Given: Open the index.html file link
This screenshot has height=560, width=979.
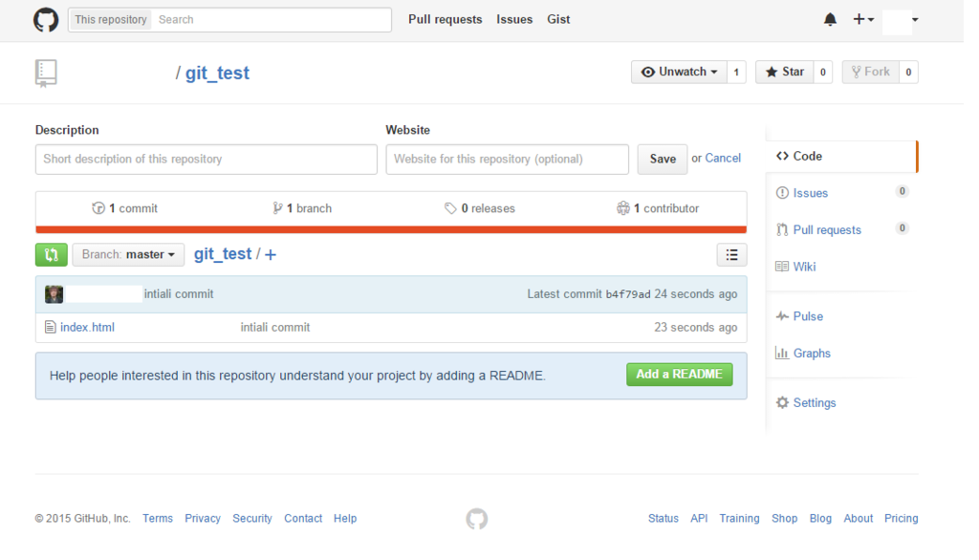Looking at the screenshot, I should click(x=87, y=328).
